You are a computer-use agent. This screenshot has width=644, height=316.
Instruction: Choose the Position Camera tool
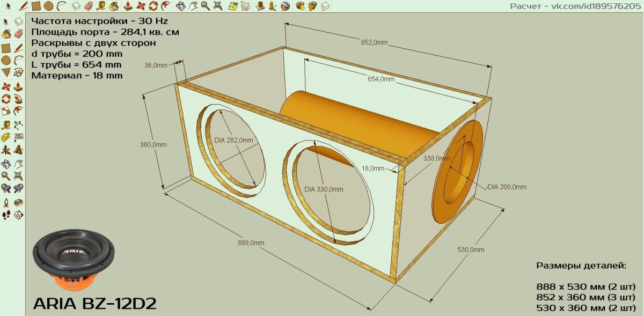pyautogui.click(x=6, y=202)
